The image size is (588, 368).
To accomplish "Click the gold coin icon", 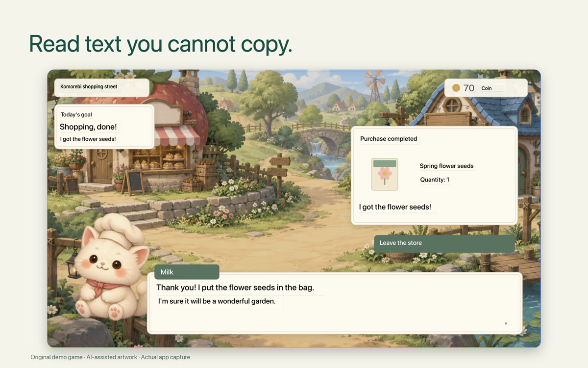I will tap(456, 88).
